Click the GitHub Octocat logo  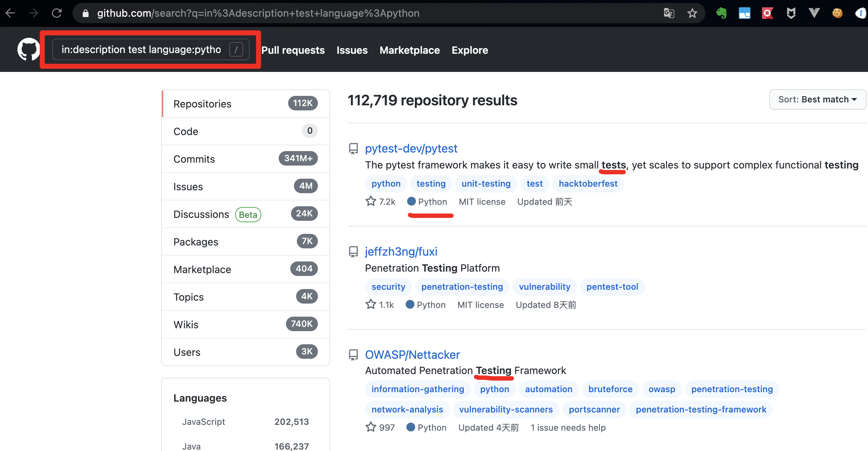[28, 49]
